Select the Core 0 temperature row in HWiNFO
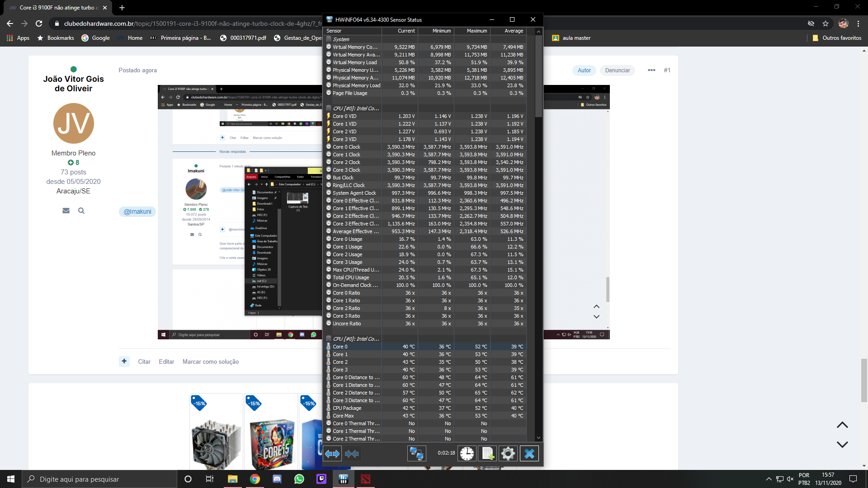Image resolution: width=868 pixels, height=488 pixels. coord(425,347)
